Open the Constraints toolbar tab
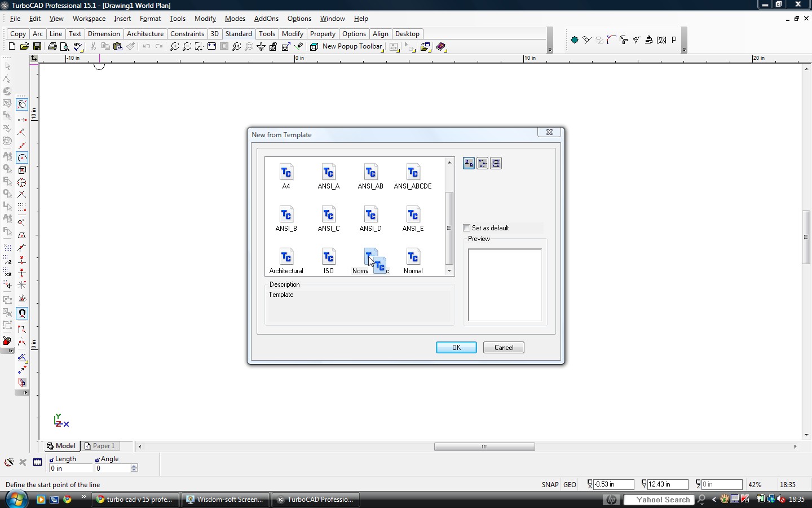 tap(187, 34)
